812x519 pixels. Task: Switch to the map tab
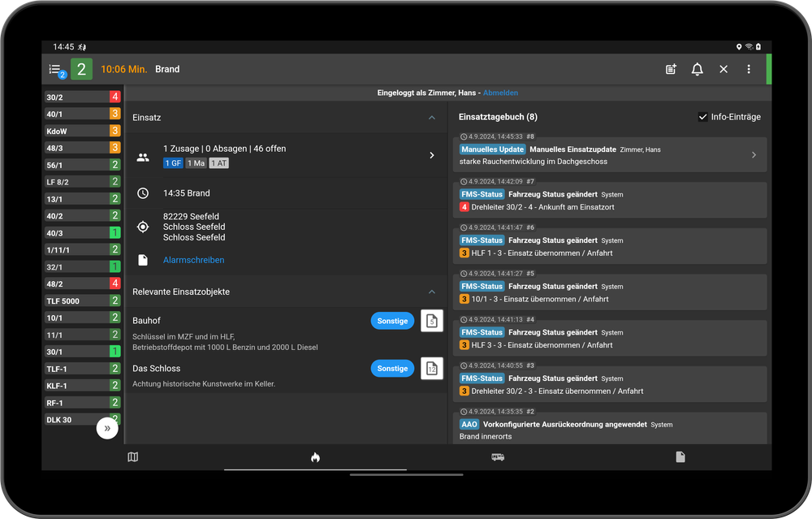(x=133, y=456)
